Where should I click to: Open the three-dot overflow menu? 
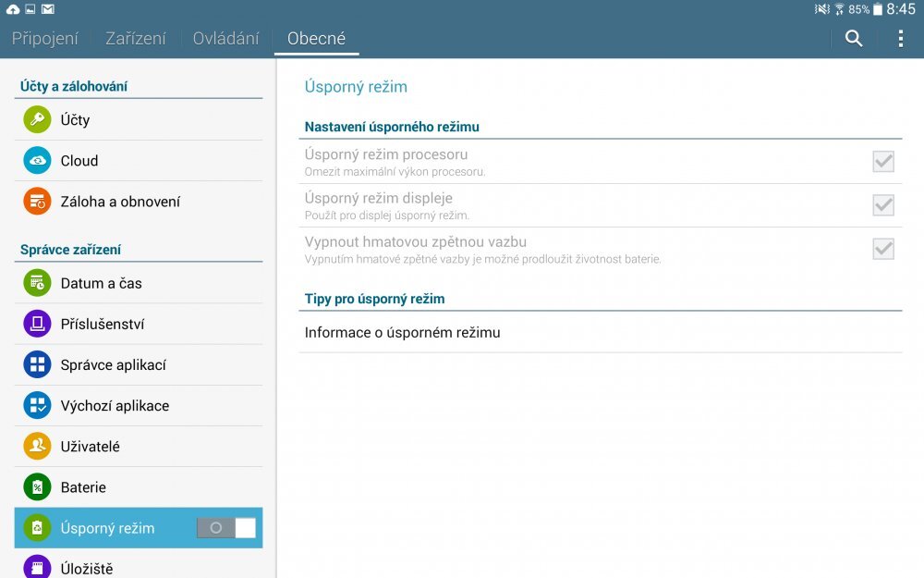[x=899, y=38]
